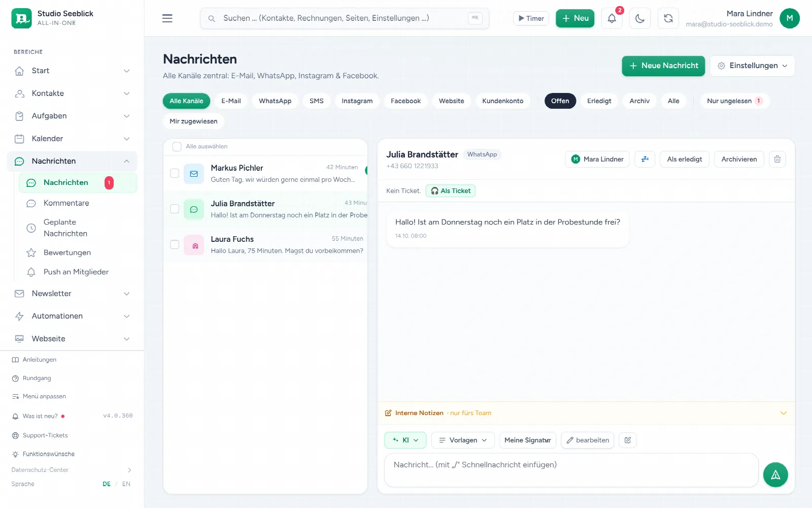812x508 pixels.
Task: Open the Vorlagen dropdown
Action: (x=463, y=440)
